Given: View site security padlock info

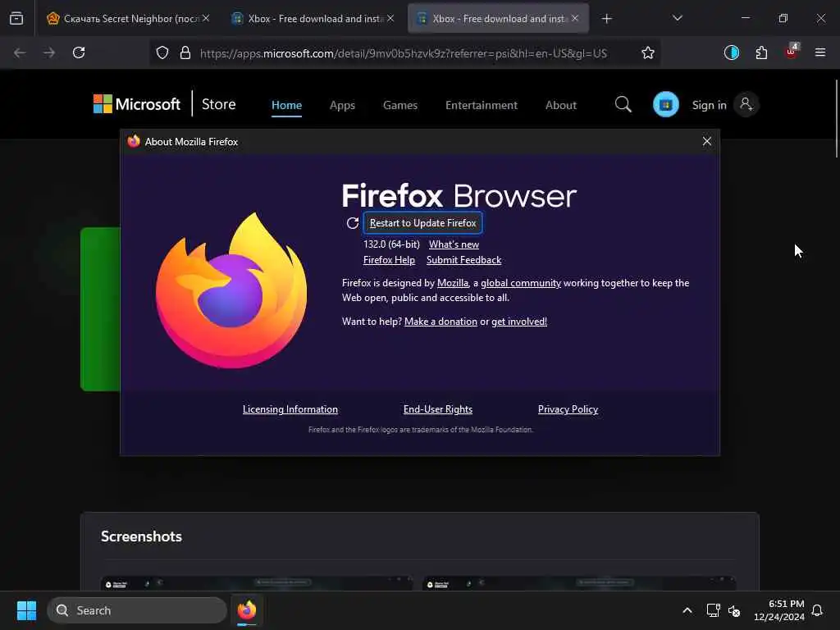Looking at the screenshot, I should tap(185, 52).
